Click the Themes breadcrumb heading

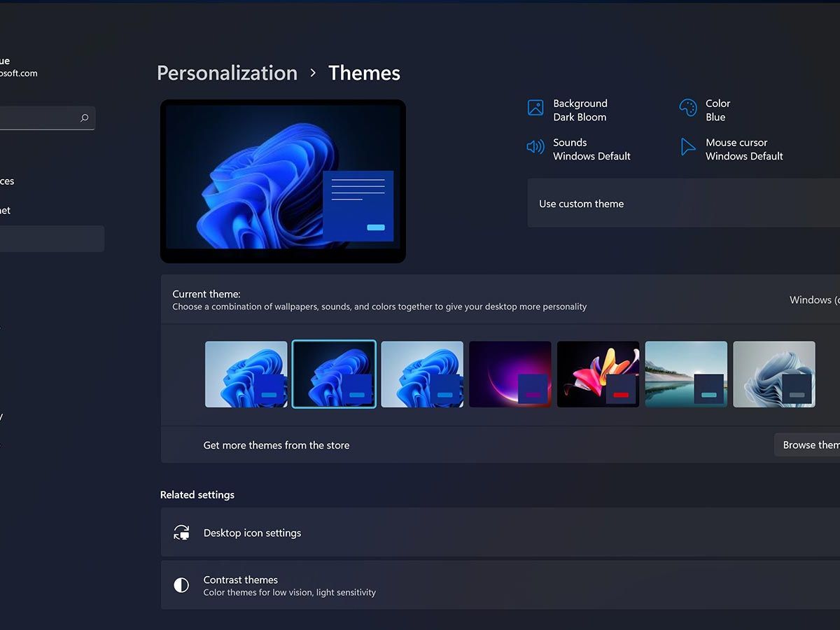click(x=364, y=73)
